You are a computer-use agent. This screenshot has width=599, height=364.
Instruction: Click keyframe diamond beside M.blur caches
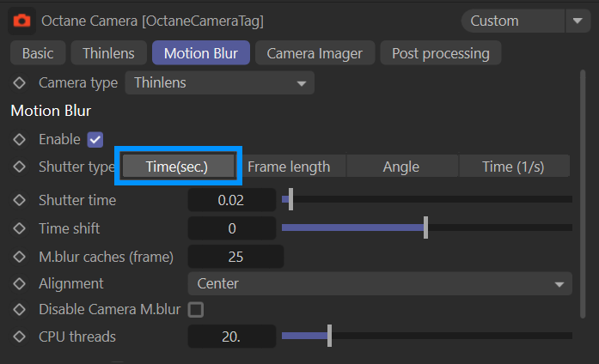(19, 256)
